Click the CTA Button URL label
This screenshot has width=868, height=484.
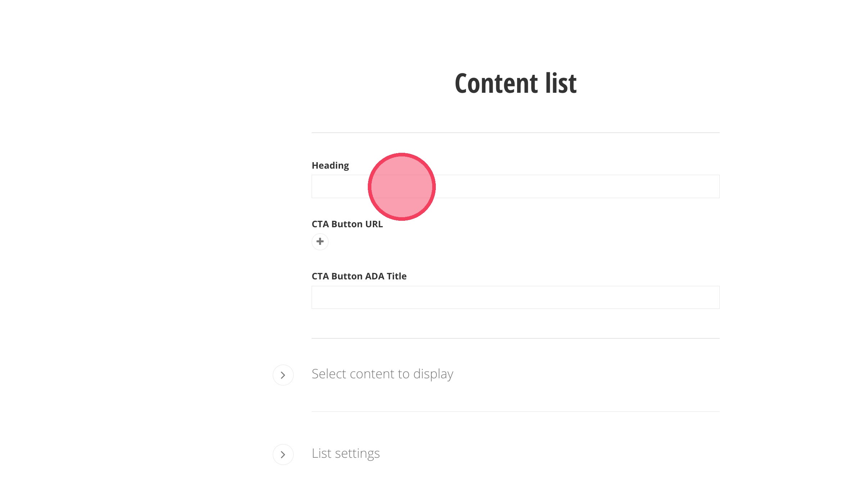tap(347, 224)
